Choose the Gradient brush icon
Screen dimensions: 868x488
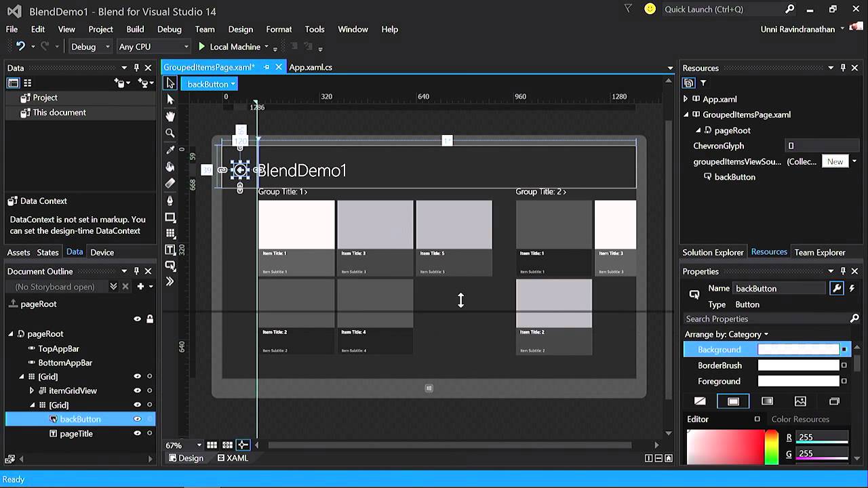[x=767, y=401]
